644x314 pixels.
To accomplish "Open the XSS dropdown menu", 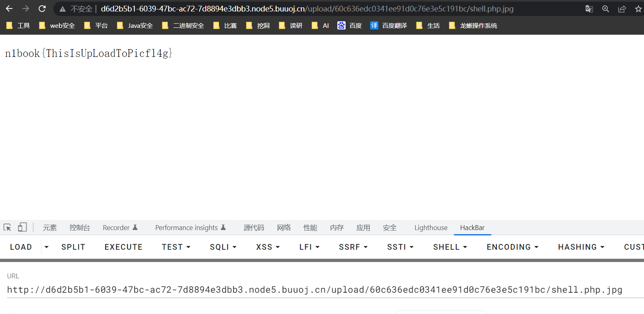I will click(268, 247).
